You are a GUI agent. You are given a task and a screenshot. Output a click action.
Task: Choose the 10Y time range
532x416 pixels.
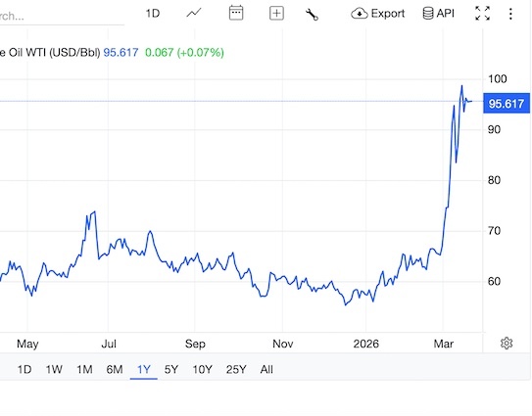tap(202, 369)
